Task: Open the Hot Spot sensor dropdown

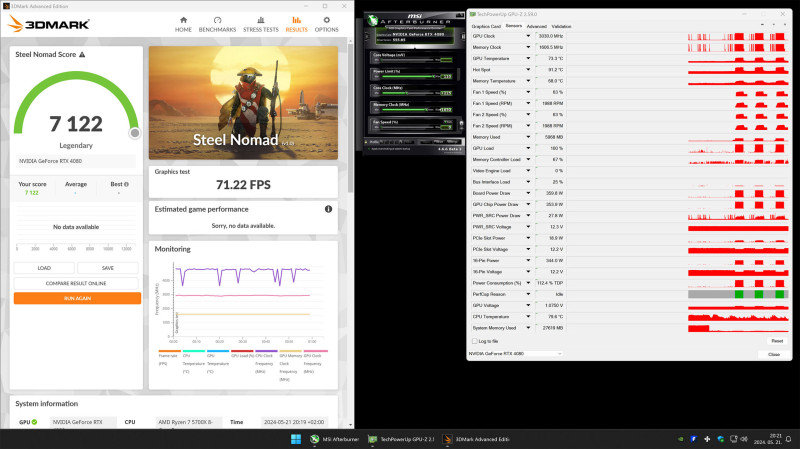Action: click(x=528, y=70)
